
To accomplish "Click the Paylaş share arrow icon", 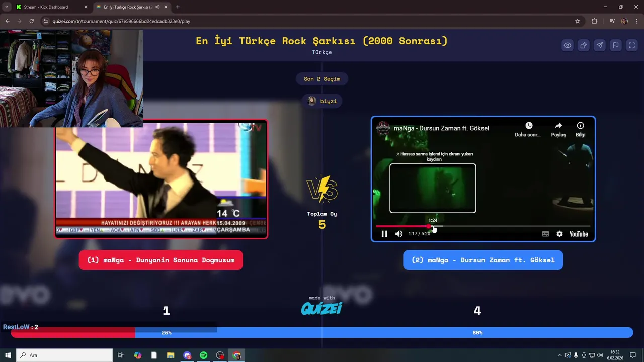I will [558, 126].
